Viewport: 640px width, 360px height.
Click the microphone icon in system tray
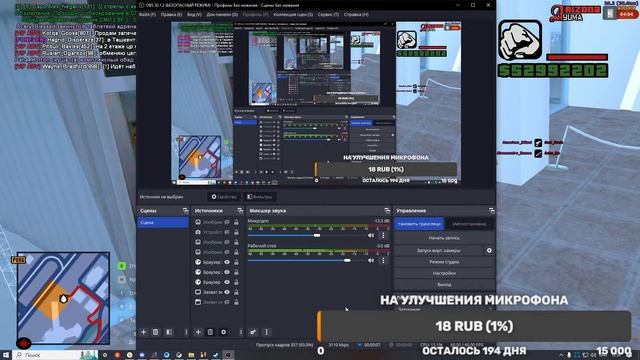pyautogui.click(x=569, y=355)
